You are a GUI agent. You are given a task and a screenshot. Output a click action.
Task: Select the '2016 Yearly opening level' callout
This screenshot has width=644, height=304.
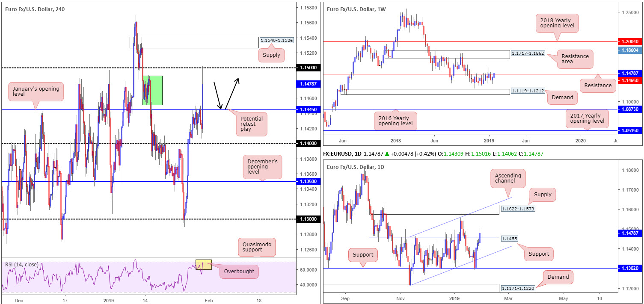tap(396, 120)
